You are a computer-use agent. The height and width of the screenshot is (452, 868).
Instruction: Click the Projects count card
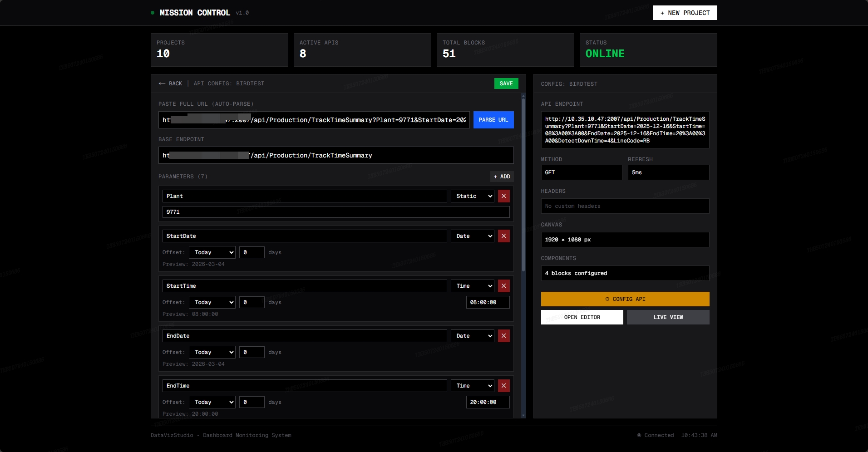tap(219, 50)
